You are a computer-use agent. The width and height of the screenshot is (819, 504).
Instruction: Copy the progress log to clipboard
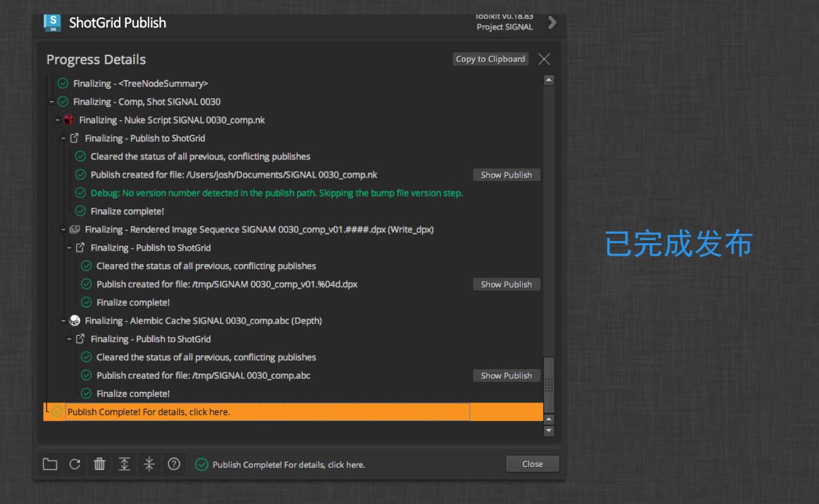(x=491, y=59)
